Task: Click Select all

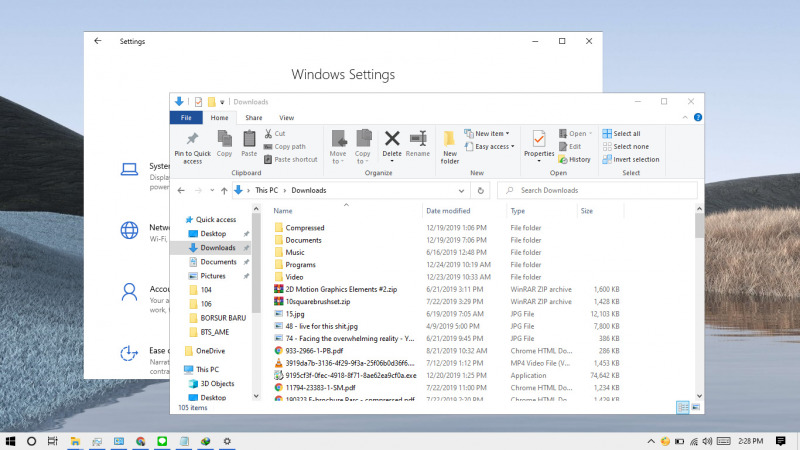Action: click(621, 134)
